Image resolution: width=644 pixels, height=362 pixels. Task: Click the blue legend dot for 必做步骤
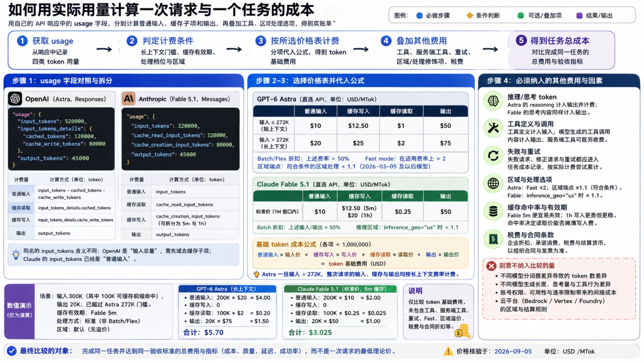[x=419, y=15]
